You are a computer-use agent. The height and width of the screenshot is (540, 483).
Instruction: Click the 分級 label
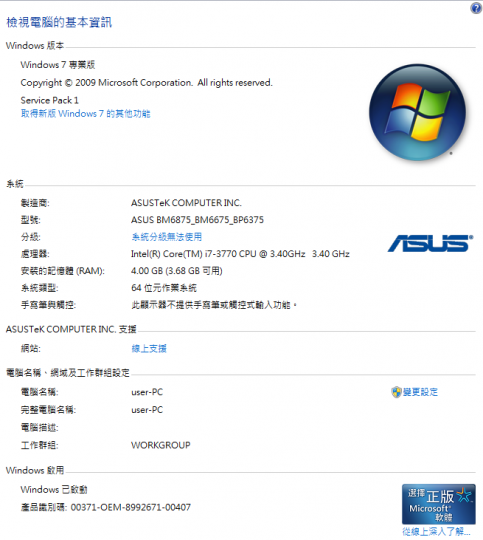(30, 237)
